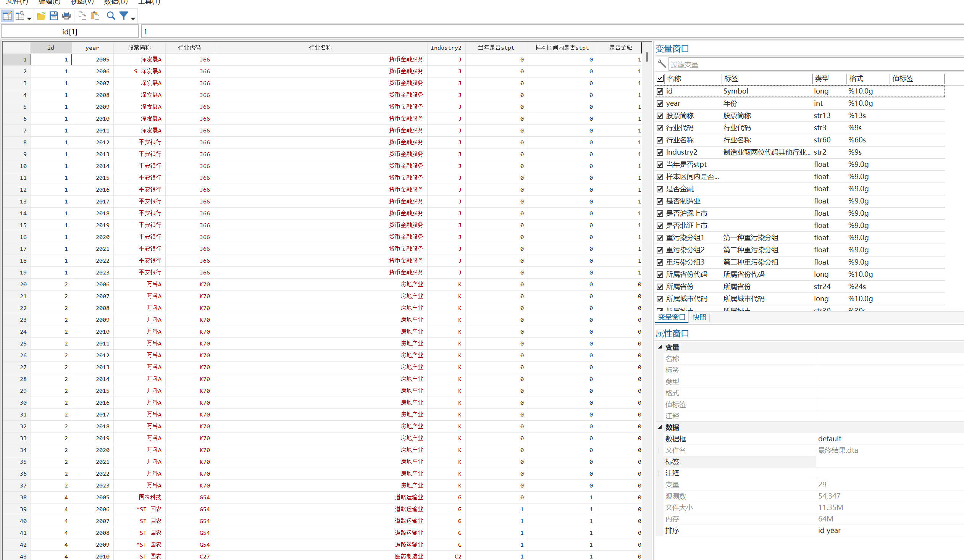Select the Industry2 row in variable list

point(681,152)
